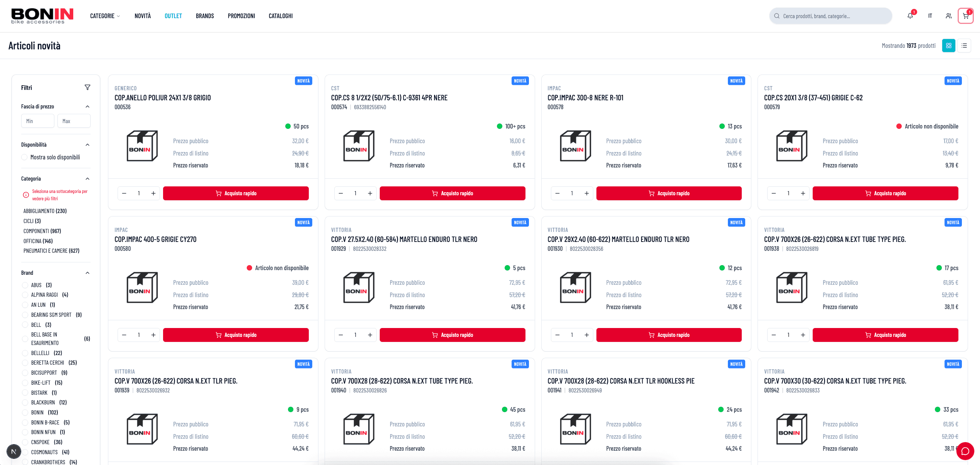Click product image of COP.V 700X30 CORSA
Viewport: 980px width, 465px height.
(792, 429)
